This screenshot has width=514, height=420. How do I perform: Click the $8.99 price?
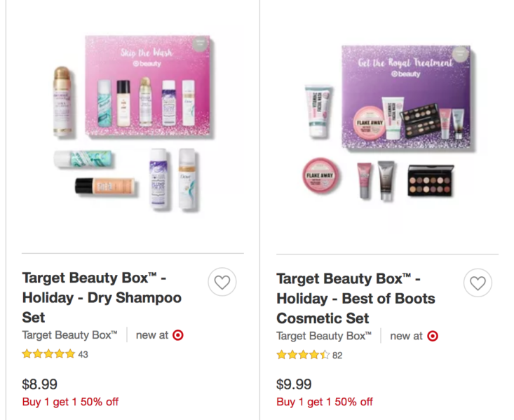[x=40, y=384]
